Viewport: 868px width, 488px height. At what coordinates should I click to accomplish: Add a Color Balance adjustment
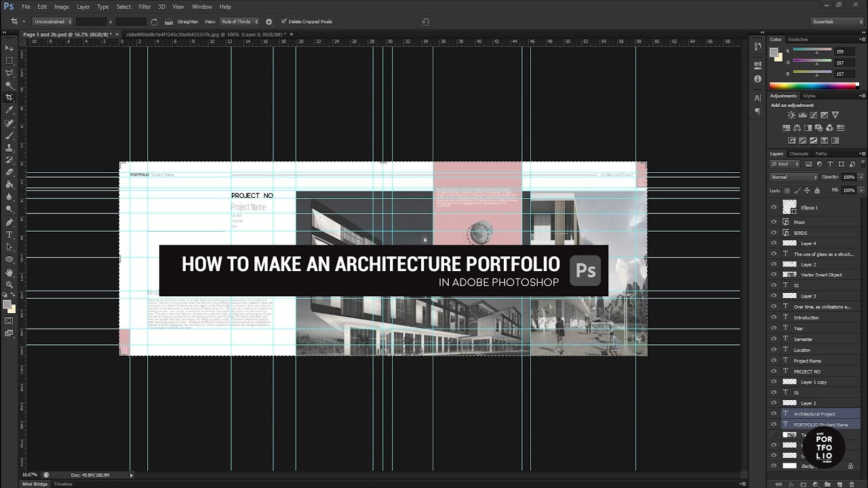point(797,127)
